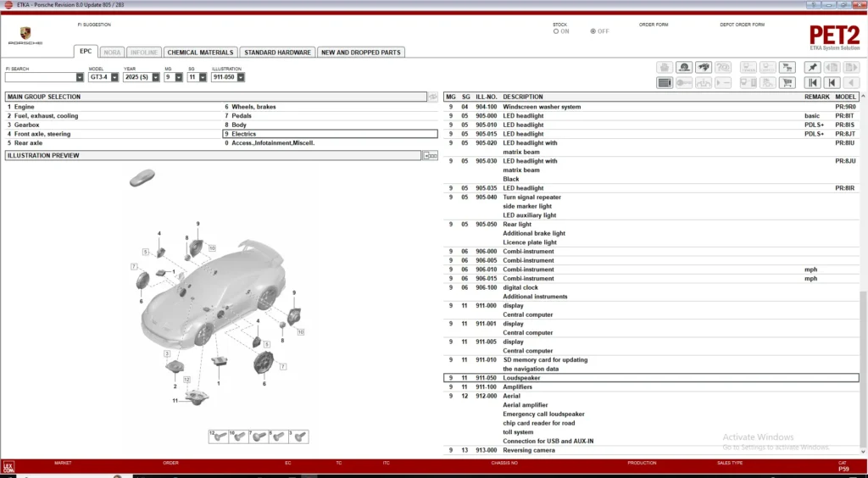Click the parts list view icon
This screenshot has height=478, width=868.
(x=665, y=82)
